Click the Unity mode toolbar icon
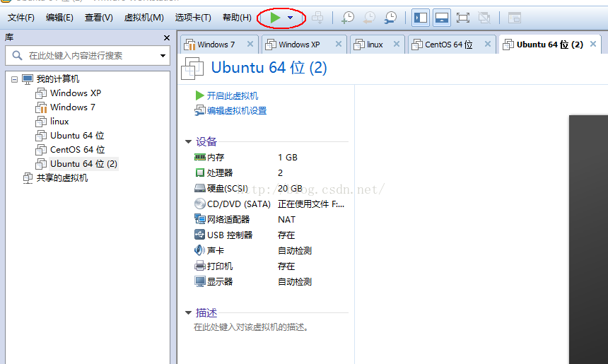The width and height of the screenshot is (608, 364). coord(484,18)
